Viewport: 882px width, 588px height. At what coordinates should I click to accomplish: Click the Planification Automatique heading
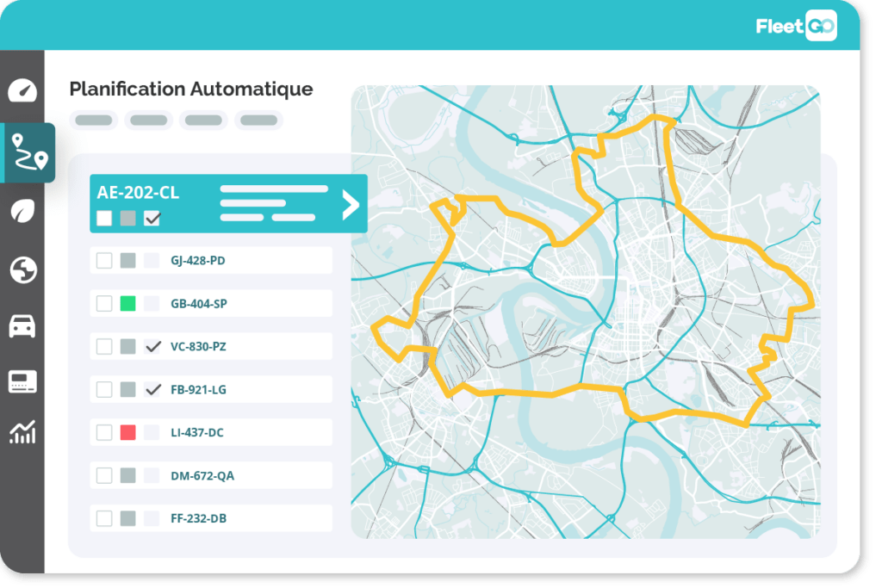pos(191,89)
